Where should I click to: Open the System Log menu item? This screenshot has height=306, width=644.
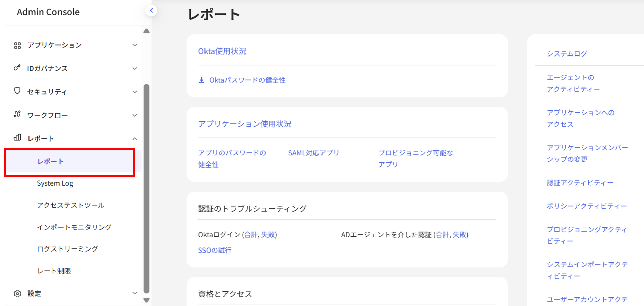point(55,183)
